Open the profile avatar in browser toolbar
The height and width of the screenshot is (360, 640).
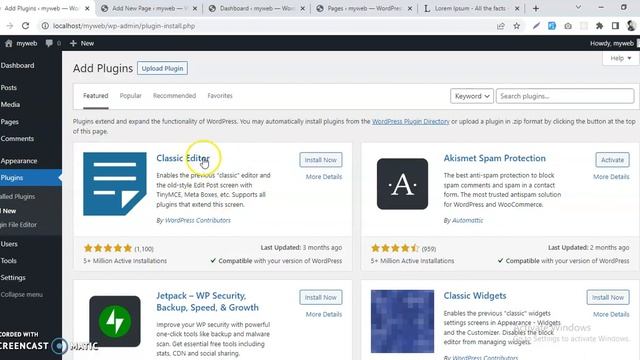(631, 26)
